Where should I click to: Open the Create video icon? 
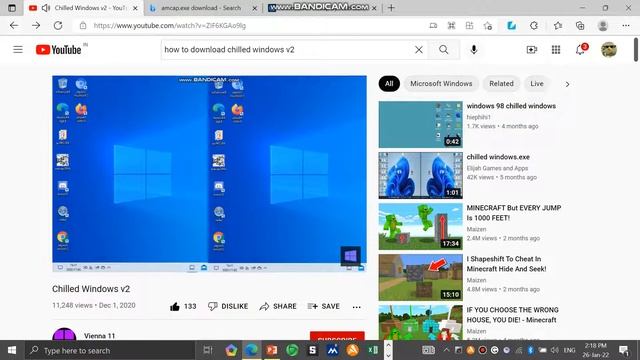[x=532, y=50]
